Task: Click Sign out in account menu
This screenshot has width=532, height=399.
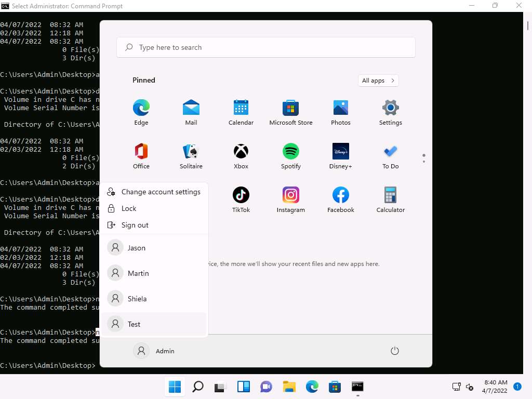Action: tap(135, 225)
